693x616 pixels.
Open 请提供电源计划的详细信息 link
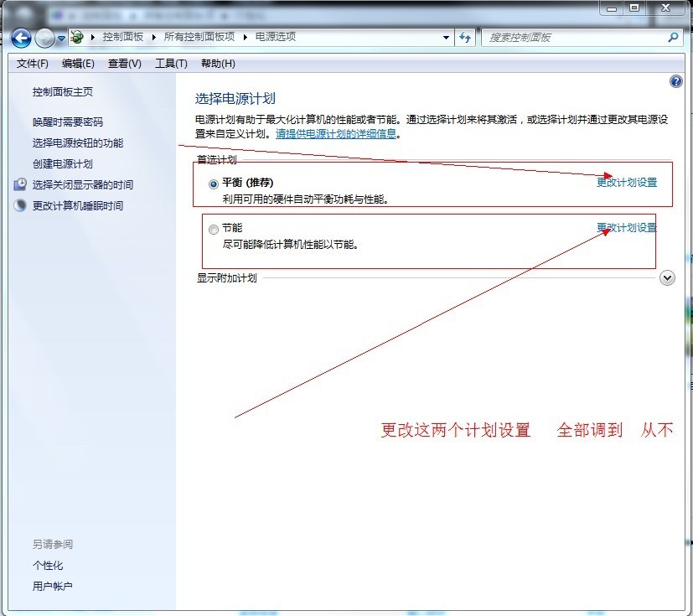click(x=336, y=133)
